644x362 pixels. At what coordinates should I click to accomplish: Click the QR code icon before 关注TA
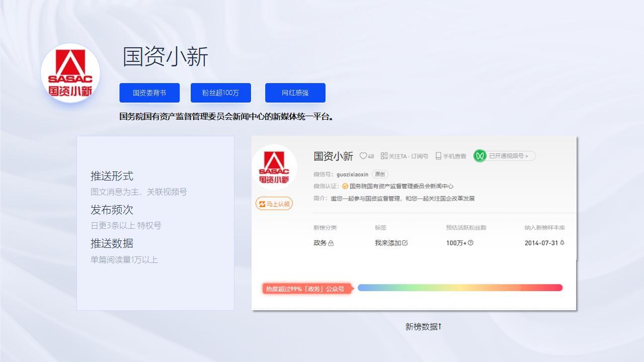coord(384,156)
